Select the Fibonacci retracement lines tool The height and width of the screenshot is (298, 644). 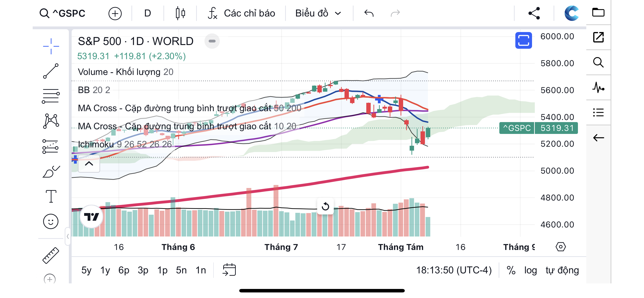click(51, 96)
